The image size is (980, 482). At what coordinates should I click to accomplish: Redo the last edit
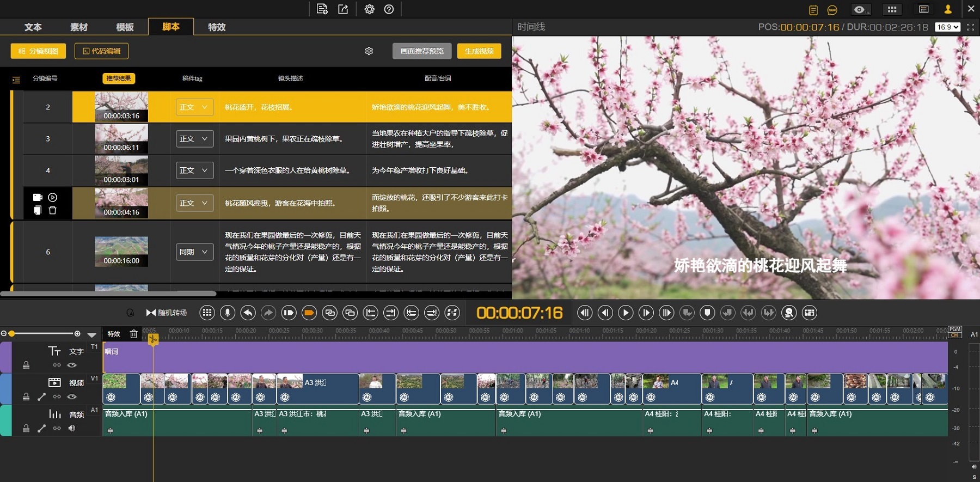click(268, 313)
